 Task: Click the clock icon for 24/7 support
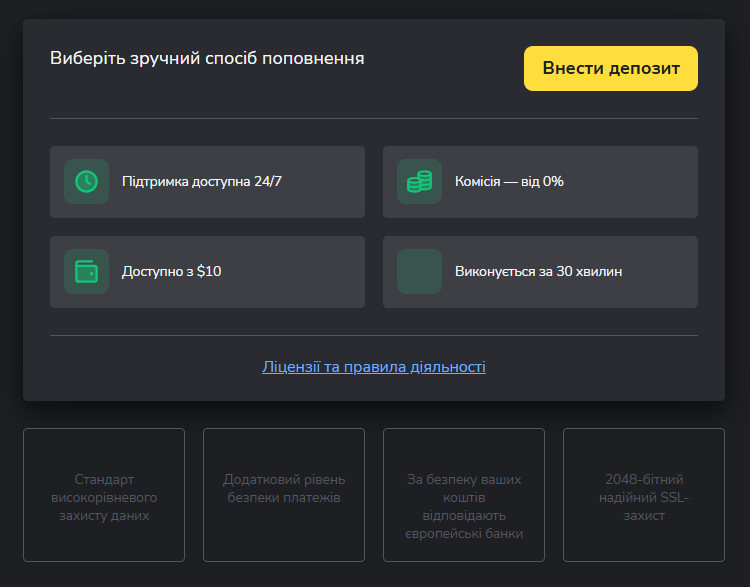(86, 181)
